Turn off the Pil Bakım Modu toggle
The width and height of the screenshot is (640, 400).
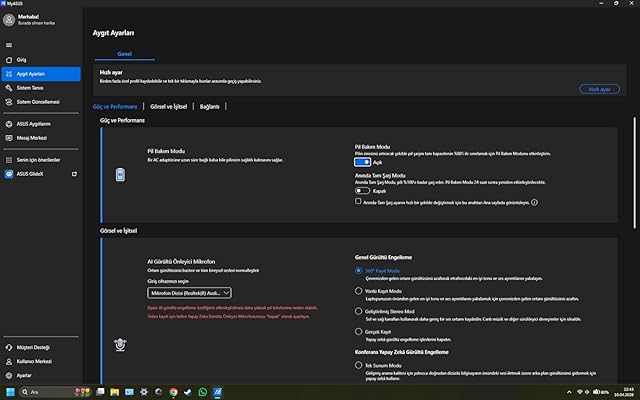pos(362,162)
